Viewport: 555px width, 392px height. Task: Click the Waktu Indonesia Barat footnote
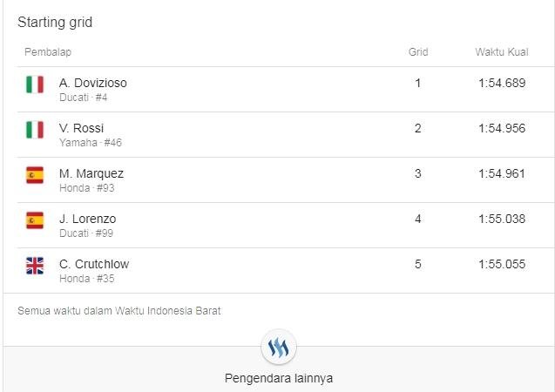point(119,310)
